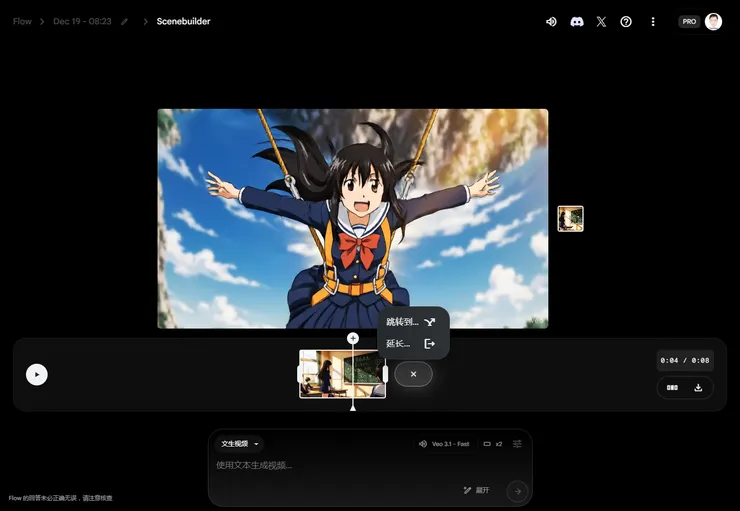Submit prompt with the arrow button
Image resolution: width=740 pixels, height=511 pixels.
click(518, 491)
